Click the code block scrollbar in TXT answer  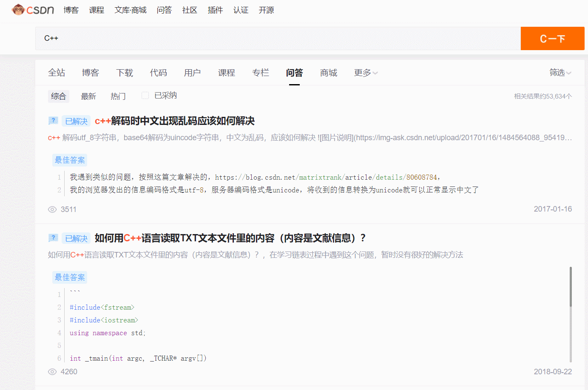click(571, 287)
